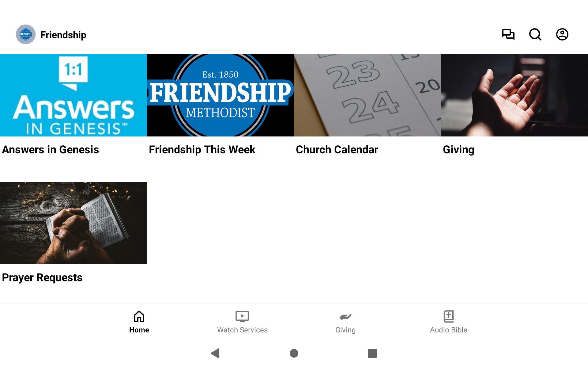This screenshot has height=368, width=588.
Task: Open the calendar photo tile
Action: click(x=367, y=95)
